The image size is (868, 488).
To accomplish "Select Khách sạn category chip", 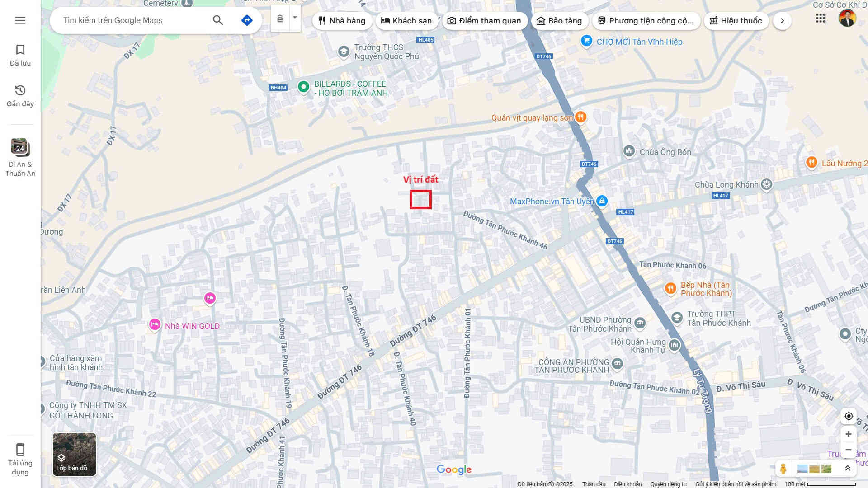I will 406,21.
